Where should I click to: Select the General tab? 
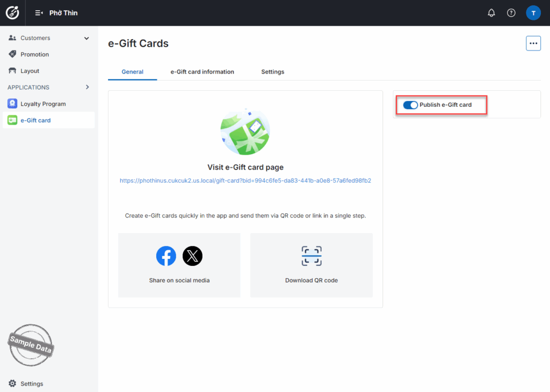click(x=132, y=72)
